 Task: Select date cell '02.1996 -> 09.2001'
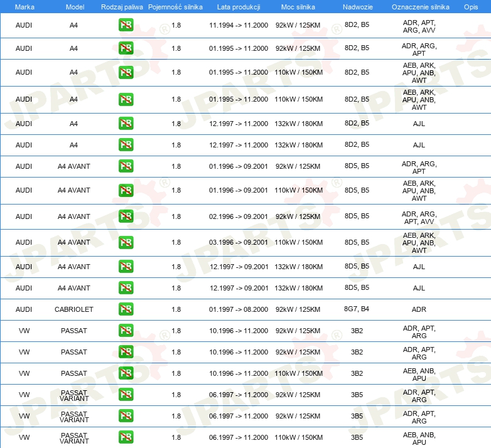pos(239,216)
